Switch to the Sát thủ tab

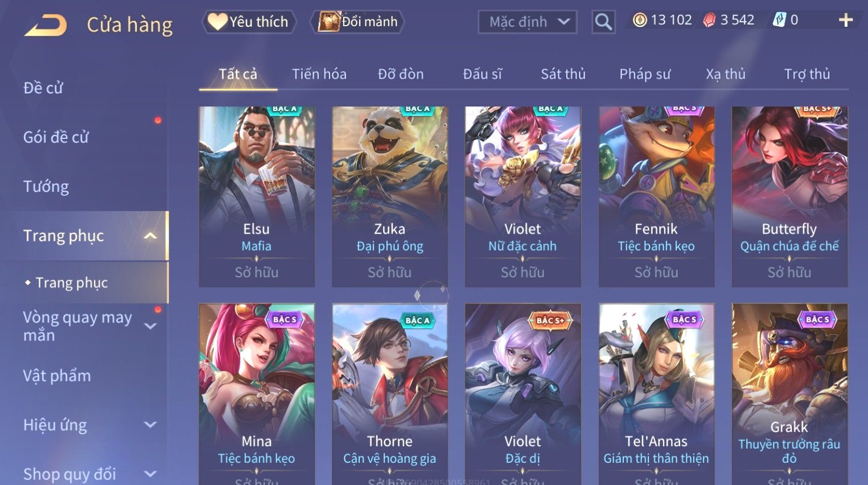point(563,74)
